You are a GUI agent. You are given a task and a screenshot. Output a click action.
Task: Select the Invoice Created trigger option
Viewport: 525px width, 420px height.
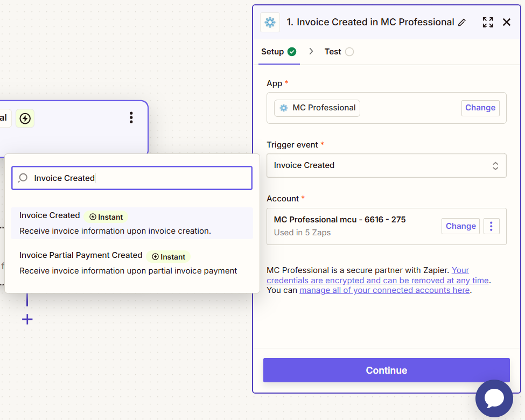click(132, 223)
